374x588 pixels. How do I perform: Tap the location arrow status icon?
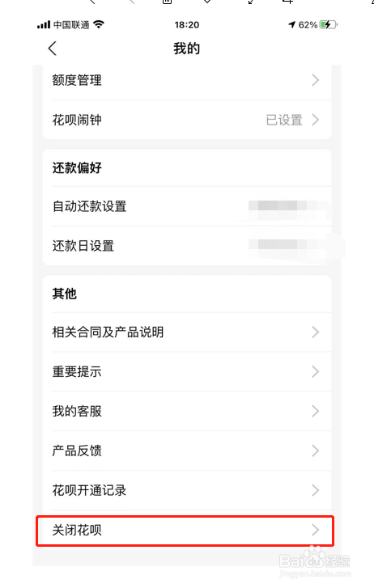click(x=291, y=25)
